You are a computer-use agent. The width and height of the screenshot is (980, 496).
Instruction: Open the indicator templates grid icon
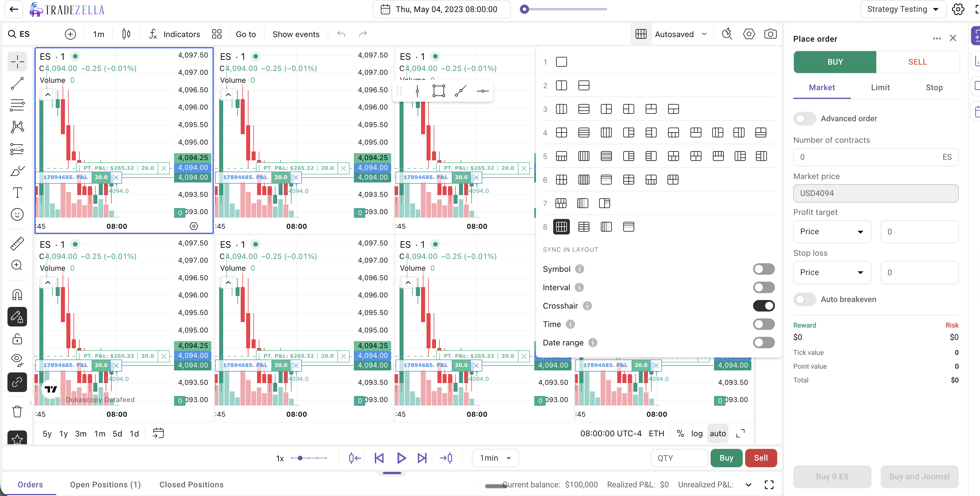(x=217, y=34)
